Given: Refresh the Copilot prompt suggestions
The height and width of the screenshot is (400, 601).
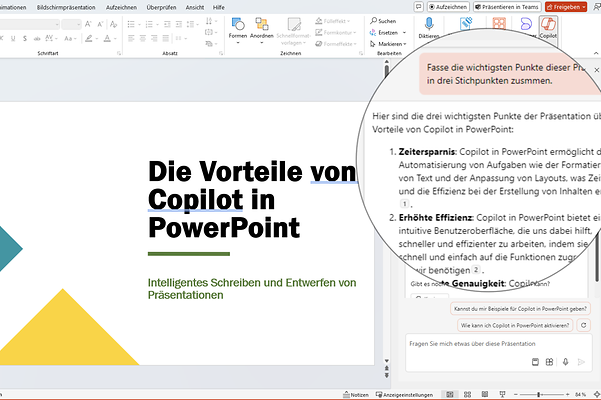Looking at the screenshot, I should [583, 325].
